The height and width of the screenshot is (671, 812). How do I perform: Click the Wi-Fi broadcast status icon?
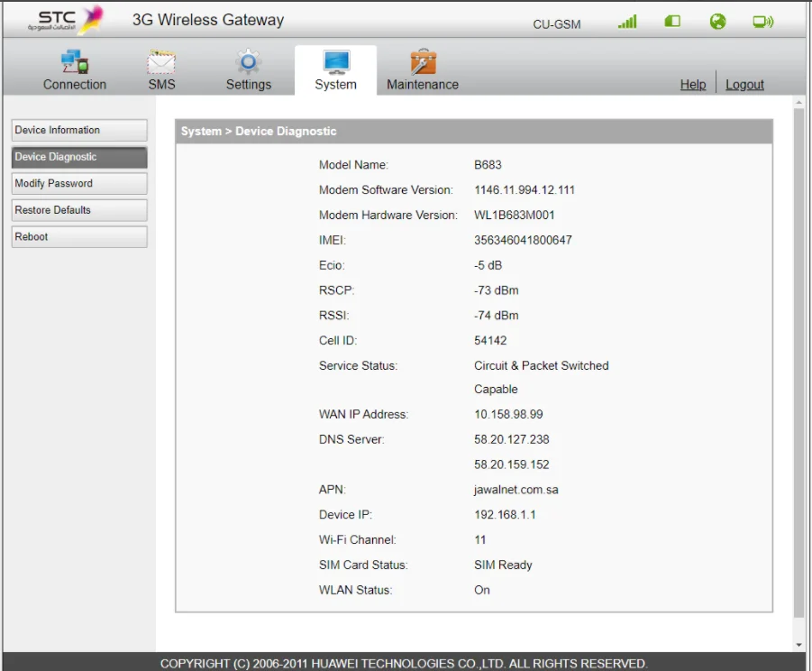click(x=763, y=22)
